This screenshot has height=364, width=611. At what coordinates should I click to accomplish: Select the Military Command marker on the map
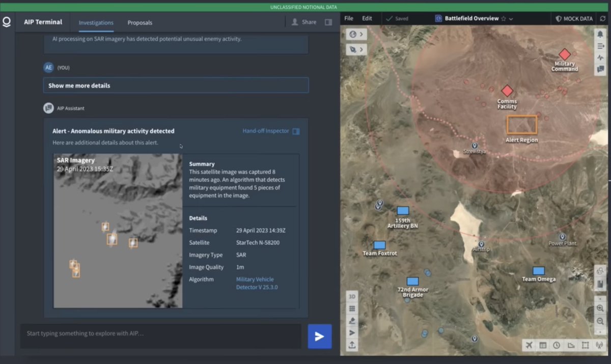click(x=565, y=54)
